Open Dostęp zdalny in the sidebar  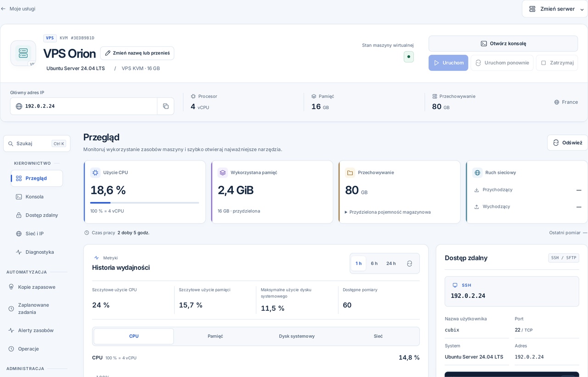(x=37, y=215)
